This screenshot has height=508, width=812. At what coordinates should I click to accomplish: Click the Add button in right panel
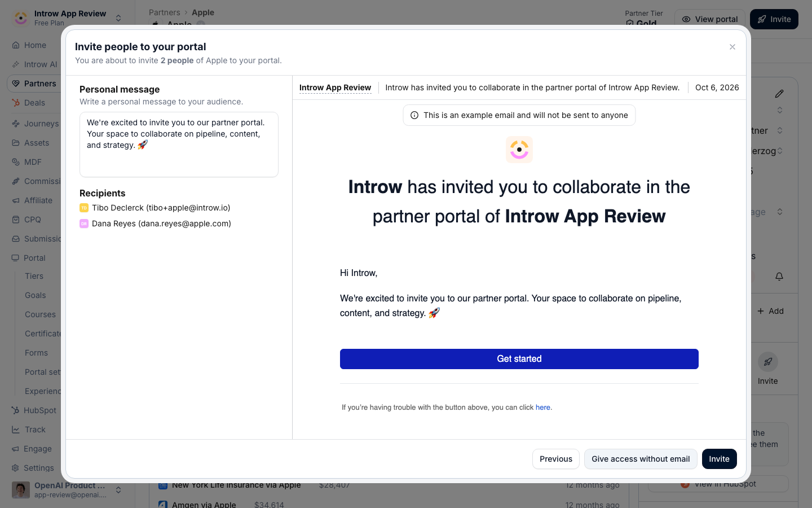point(770,311)
